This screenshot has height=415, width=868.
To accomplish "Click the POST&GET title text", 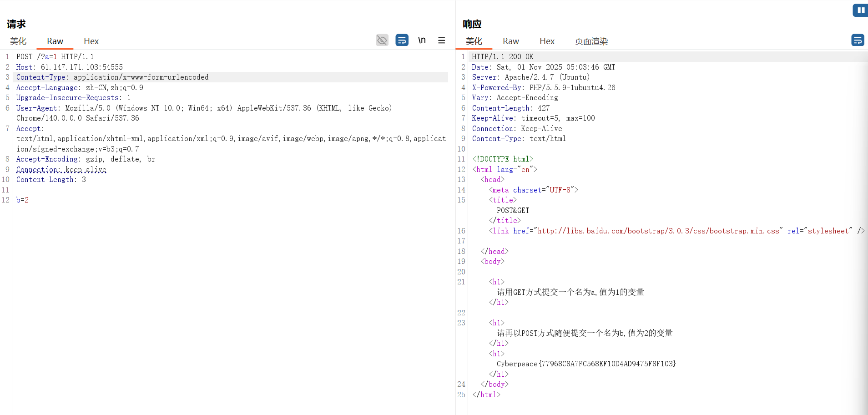I will [513, 211].
